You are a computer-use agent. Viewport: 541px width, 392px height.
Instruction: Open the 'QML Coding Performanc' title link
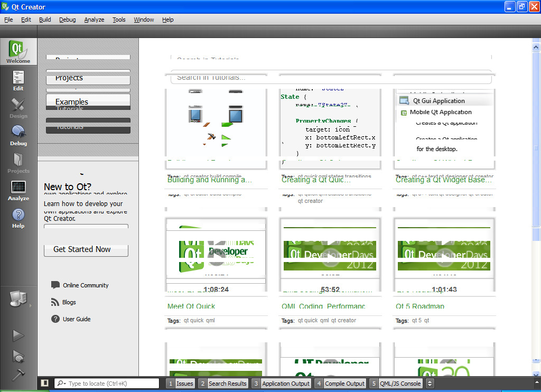click(324, 306)
